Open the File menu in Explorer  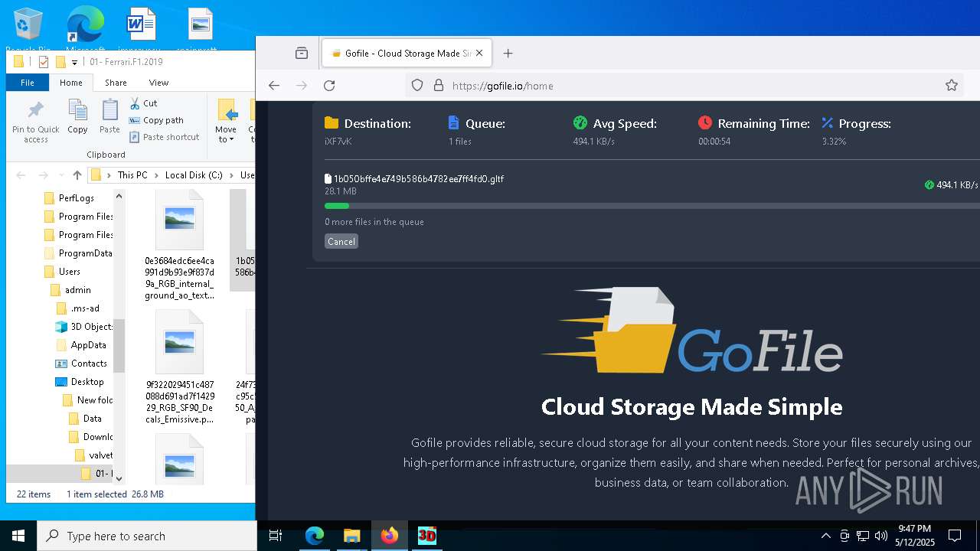click(28, 83)
